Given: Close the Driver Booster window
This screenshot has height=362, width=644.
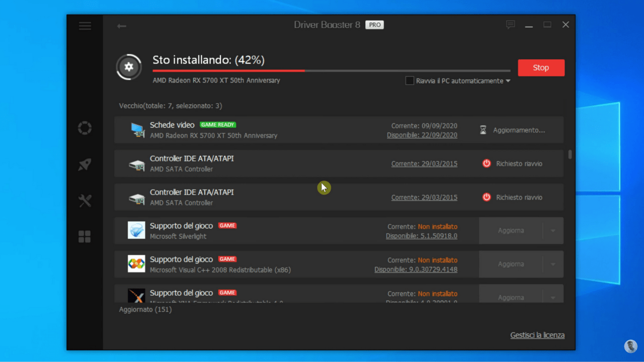Looking at the screenshot, I should point(566,25).
